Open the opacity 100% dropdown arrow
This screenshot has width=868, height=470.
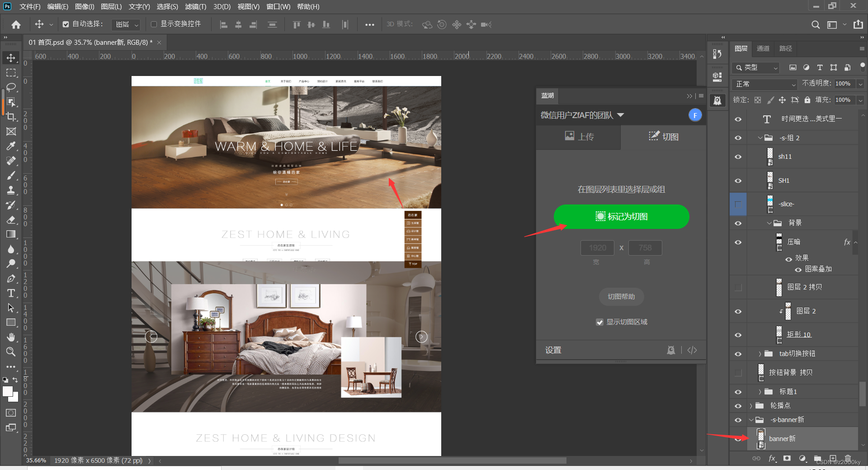tap(860, 84)
